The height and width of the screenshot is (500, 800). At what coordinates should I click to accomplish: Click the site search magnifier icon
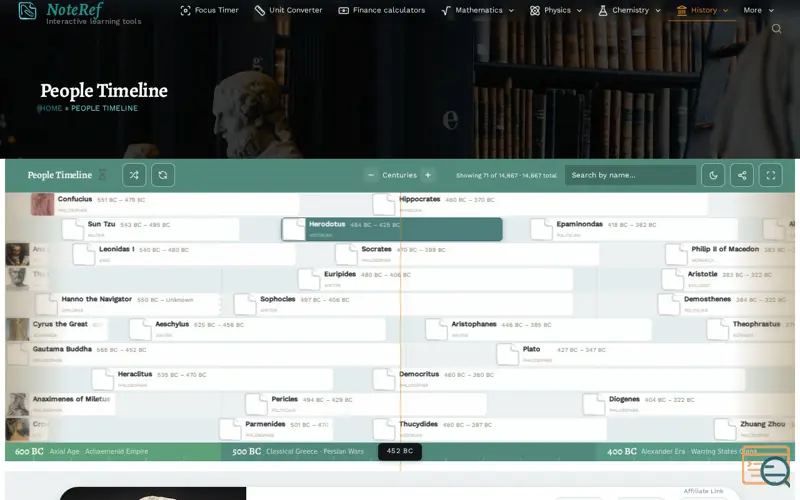pyautogui.click(x=776, y=29)
